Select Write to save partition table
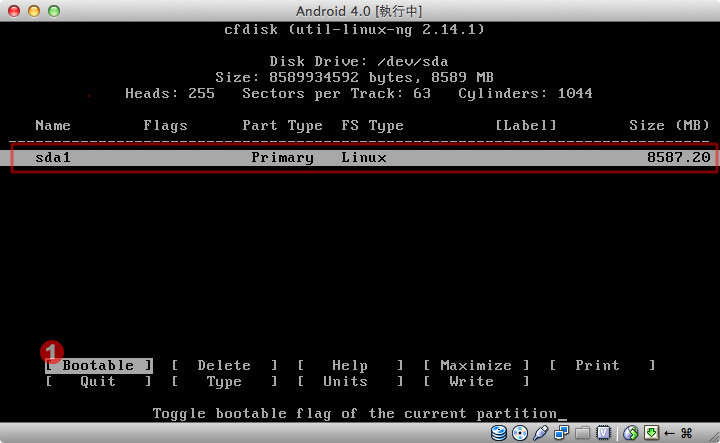Image resolution: width=720 pixels, height=443 pixels. [x=472, y=381]
